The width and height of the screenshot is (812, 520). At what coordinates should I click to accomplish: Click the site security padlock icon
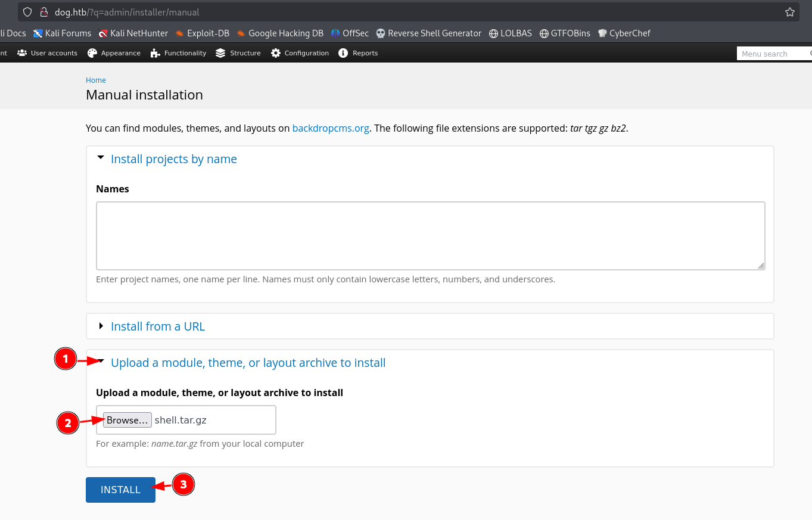coord(43,12)
